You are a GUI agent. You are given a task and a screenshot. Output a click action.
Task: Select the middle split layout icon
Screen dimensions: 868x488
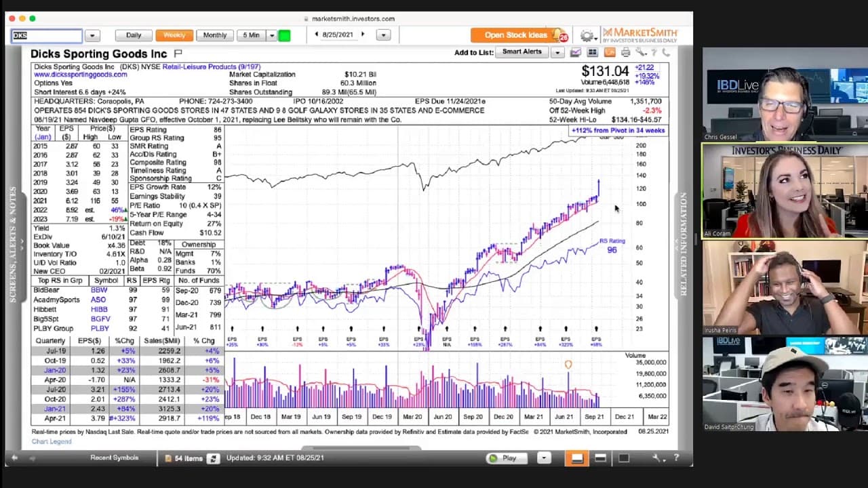click(x=600, y=458)
